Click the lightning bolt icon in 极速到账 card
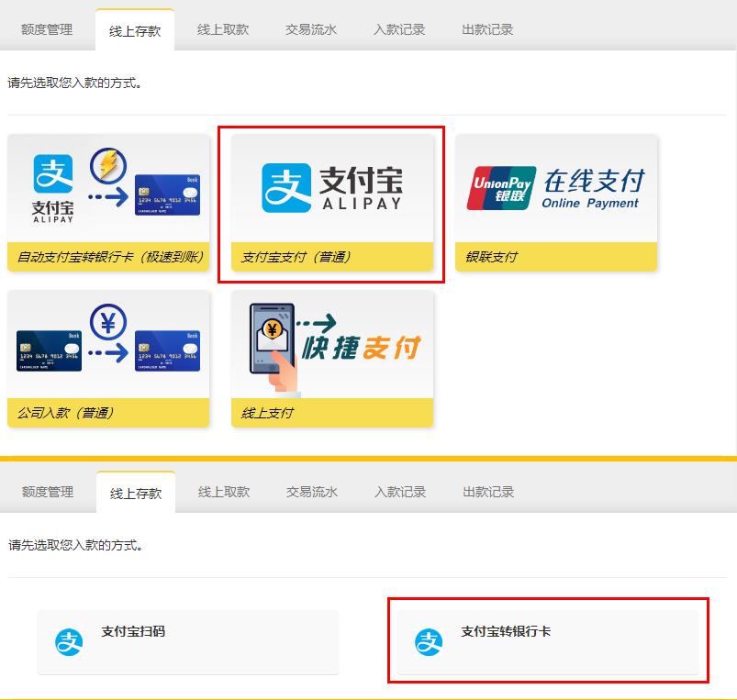 point(108,167)
